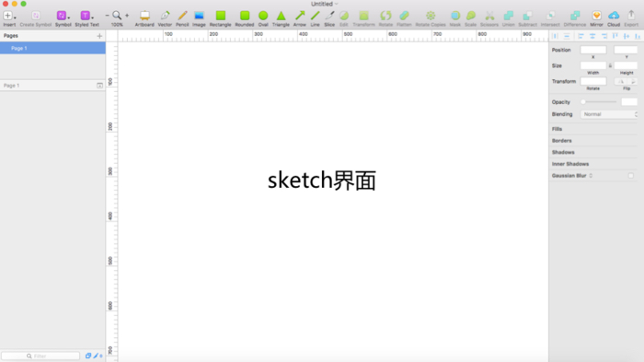The image size is (644, 362).
Task: Open Mirror from the toolbar
Action: (596, 16)
